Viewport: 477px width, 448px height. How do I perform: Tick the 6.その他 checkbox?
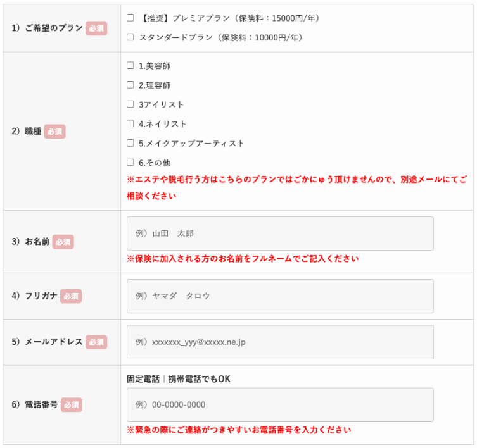point(130,162)
